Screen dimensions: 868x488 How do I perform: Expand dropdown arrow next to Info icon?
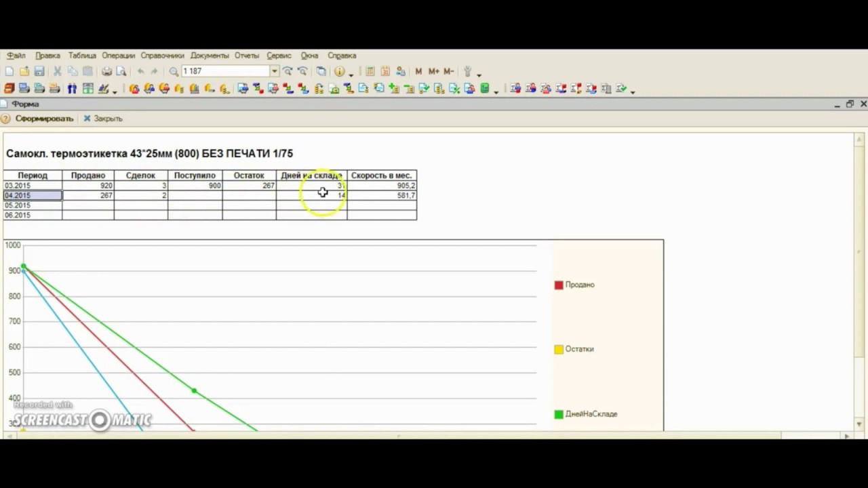(x=351, y=75)
